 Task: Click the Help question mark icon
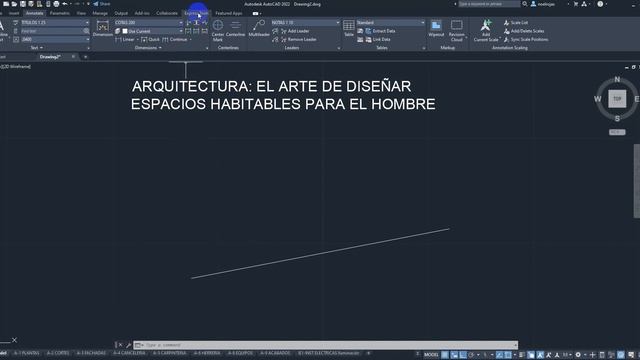(600, 4)
